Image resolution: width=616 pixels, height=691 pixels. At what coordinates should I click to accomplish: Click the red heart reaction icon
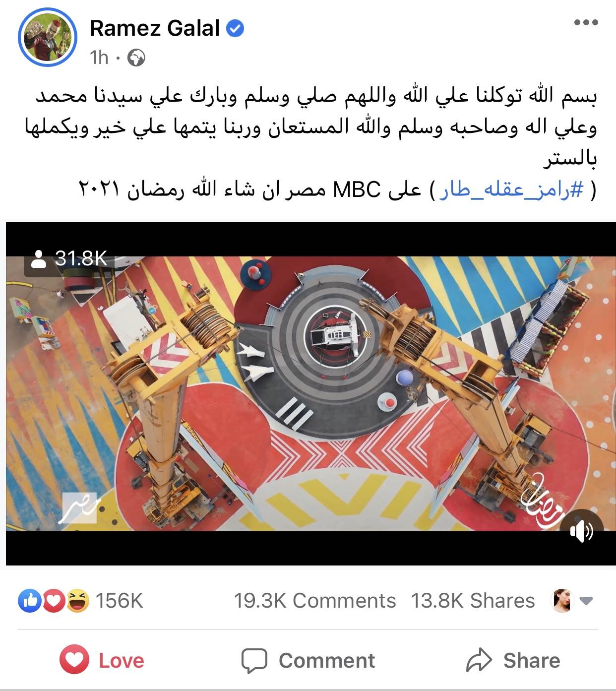click(54, 601)
